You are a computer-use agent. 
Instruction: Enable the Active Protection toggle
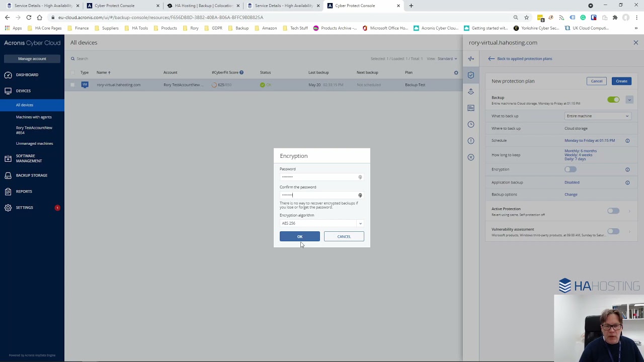(x=613, y=211)
